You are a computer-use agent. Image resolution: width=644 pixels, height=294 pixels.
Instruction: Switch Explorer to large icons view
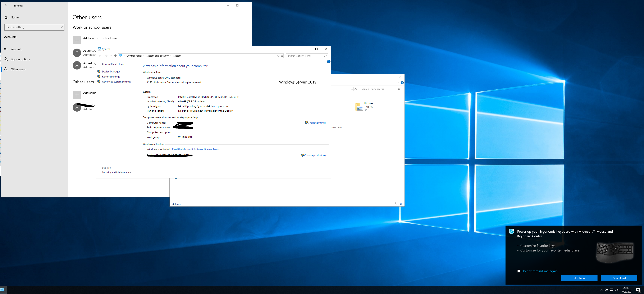[x=401, y=204]
